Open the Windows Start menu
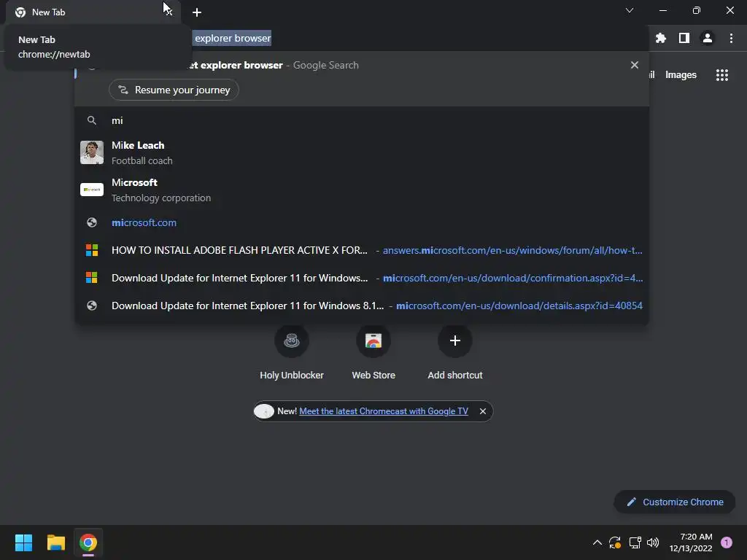 [23, 542]
